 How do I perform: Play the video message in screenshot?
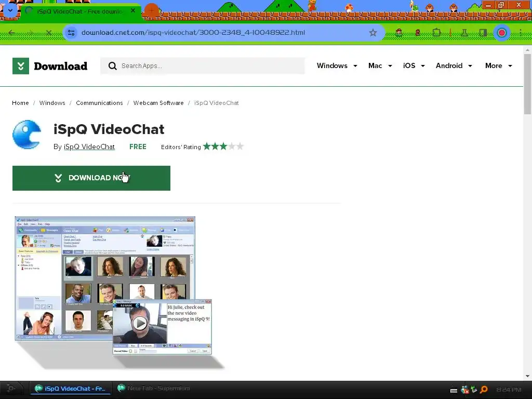(x=139, y=323)
